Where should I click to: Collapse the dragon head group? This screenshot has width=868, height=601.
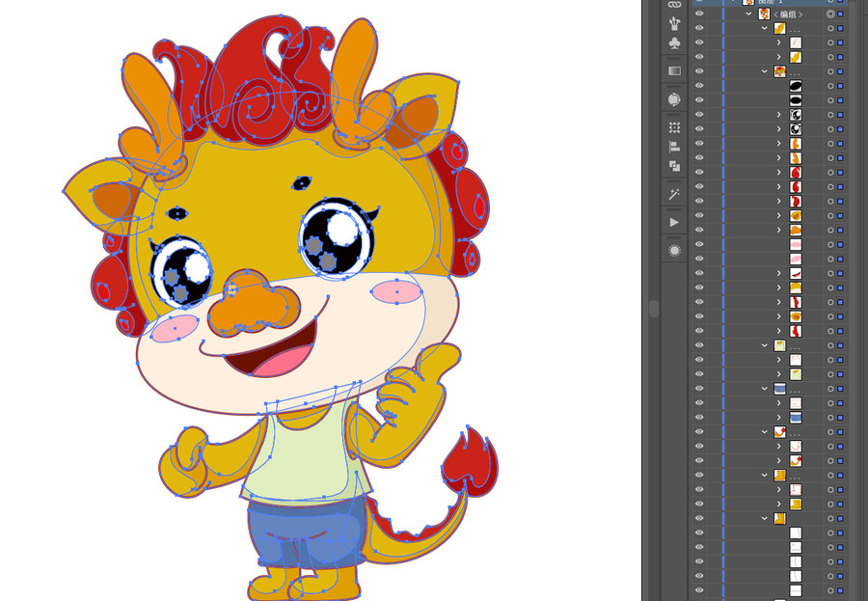tap(765, 71)
